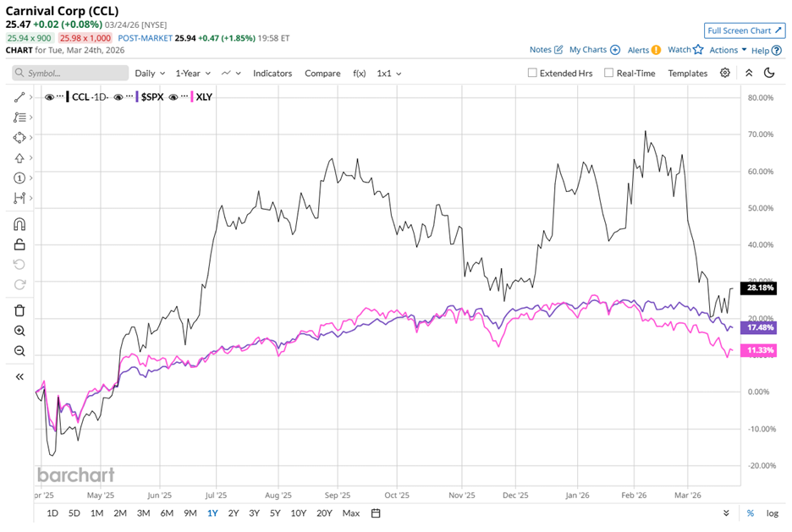792x532 pixels.
Task: Switch the scale to log mode
Action: (x=773, y=513)
